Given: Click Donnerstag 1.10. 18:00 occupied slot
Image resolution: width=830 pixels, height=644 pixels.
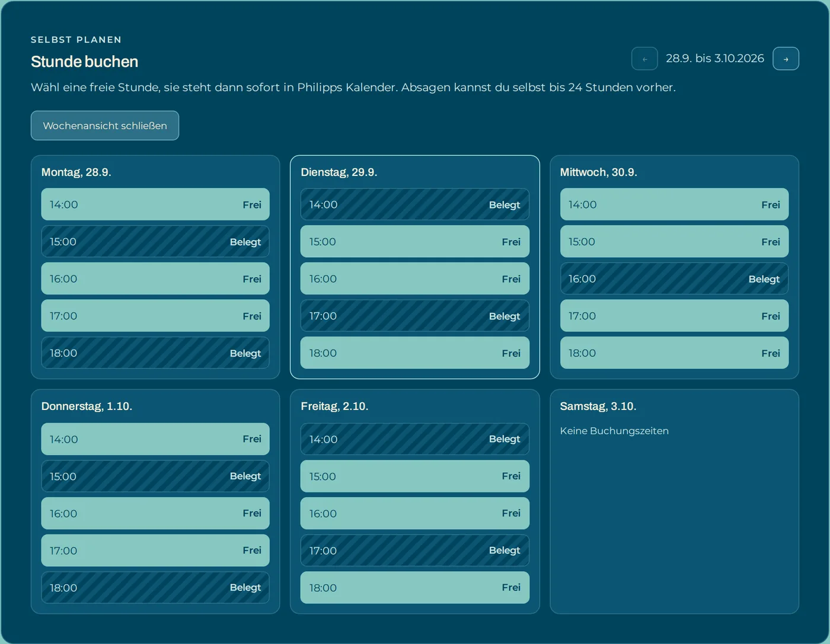Looking at the screenshot, I should (x=155, y=588).
